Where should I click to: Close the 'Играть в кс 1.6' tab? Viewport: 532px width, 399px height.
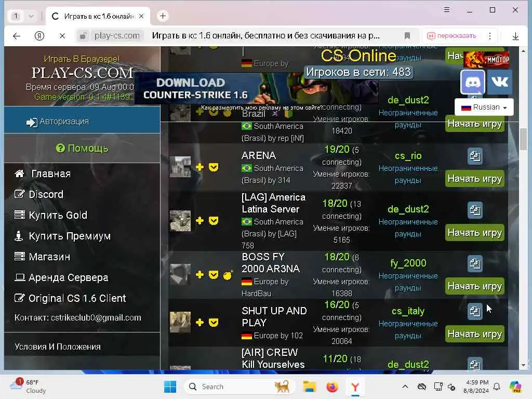pos(141,16)
